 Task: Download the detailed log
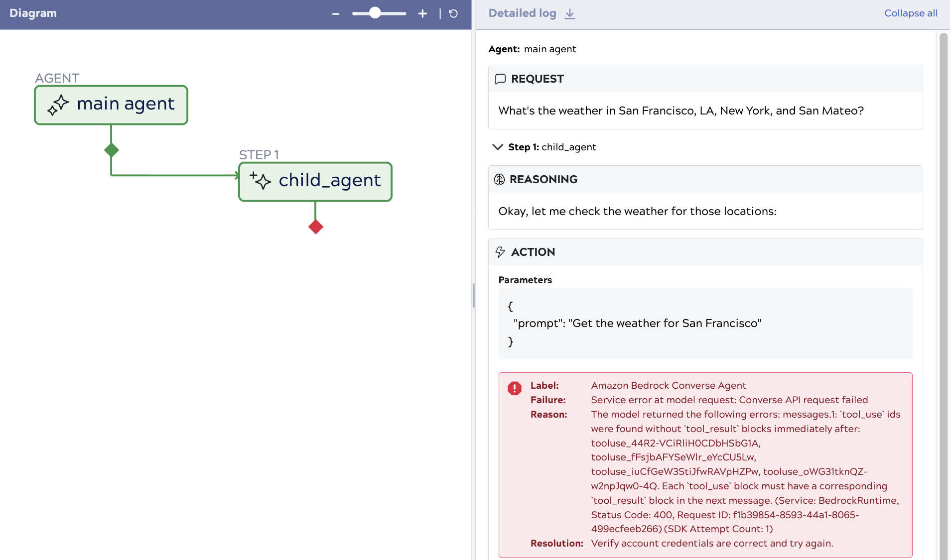coord(570,14)
